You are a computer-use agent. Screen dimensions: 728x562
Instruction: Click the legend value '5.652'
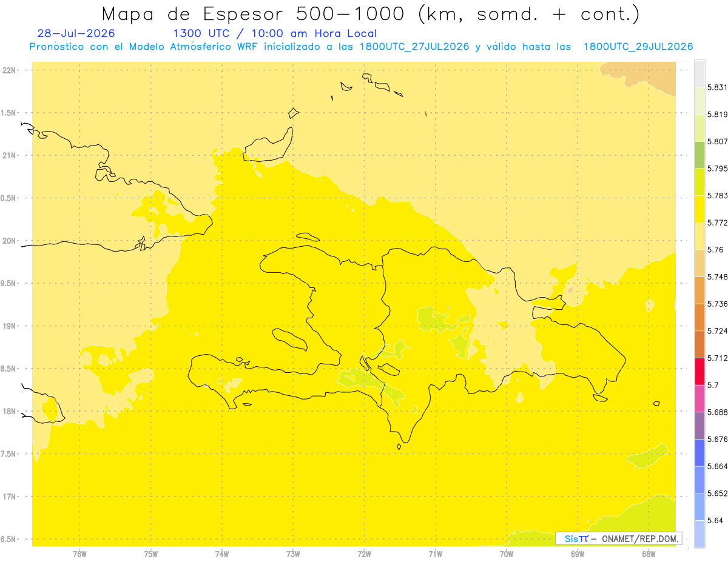pos(718,493)
